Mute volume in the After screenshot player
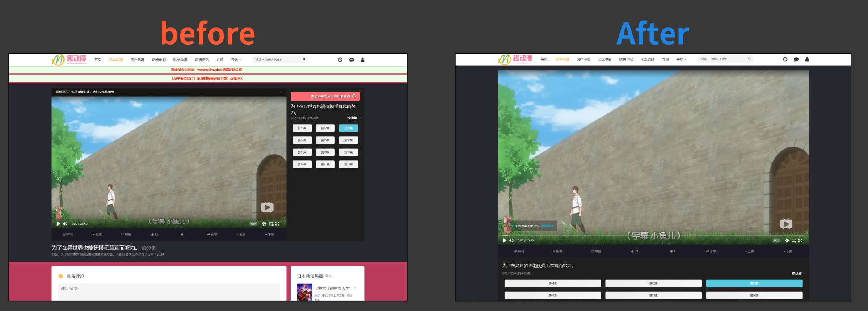This screenshot has height=311, width=868. 511,240
